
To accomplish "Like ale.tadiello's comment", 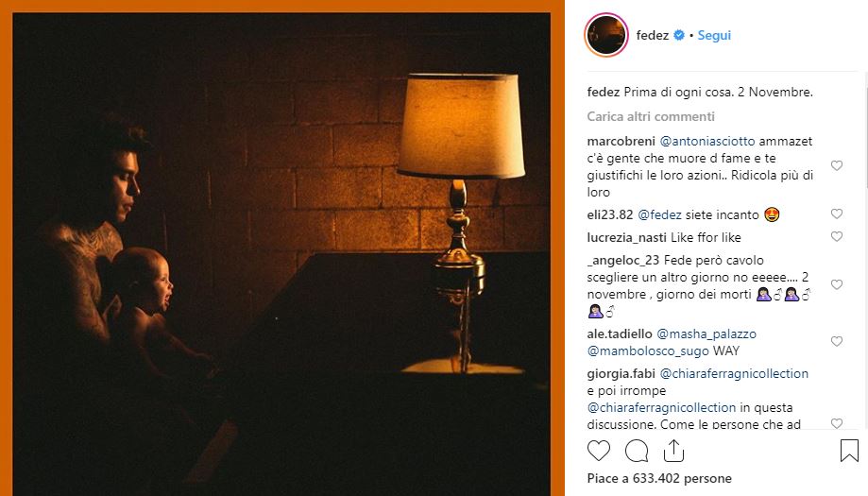I will (x=836, y=341).
